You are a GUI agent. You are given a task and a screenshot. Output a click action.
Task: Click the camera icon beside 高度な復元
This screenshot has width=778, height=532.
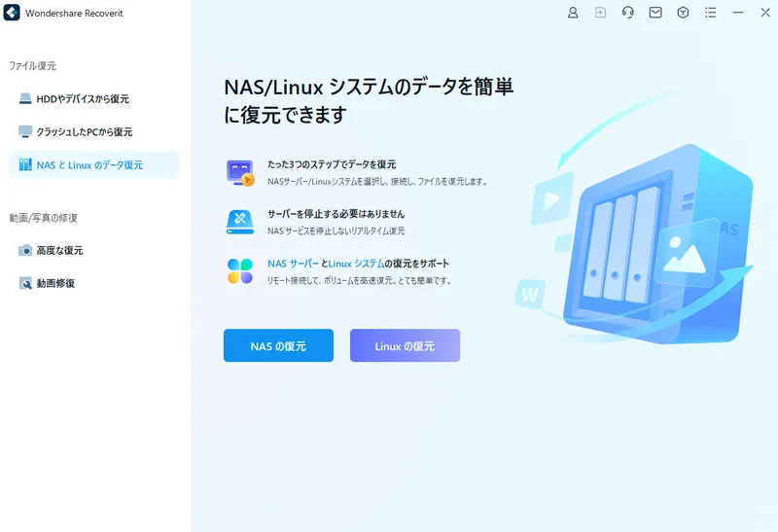pos(25,251)
